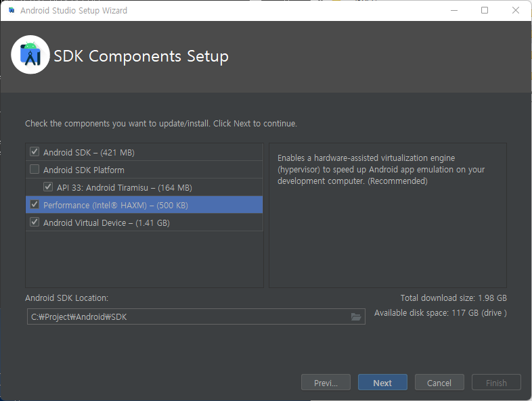Select the API 33 Android Tiramisu row label
This screenshot has height=401, width=532.
coord(125,187)
